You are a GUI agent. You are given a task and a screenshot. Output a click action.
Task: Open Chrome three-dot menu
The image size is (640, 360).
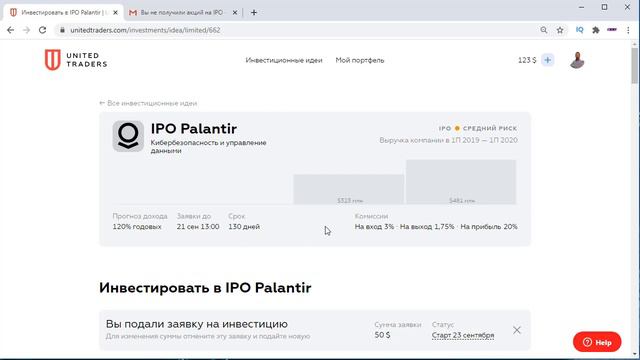pos(628,30)
